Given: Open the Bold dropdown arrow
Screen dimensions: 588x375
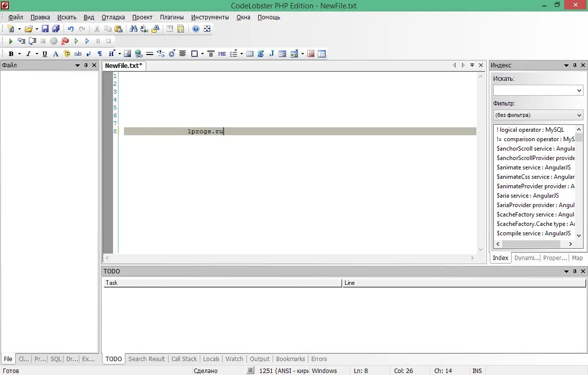Looking at the screenshot, I should point(19,54).
